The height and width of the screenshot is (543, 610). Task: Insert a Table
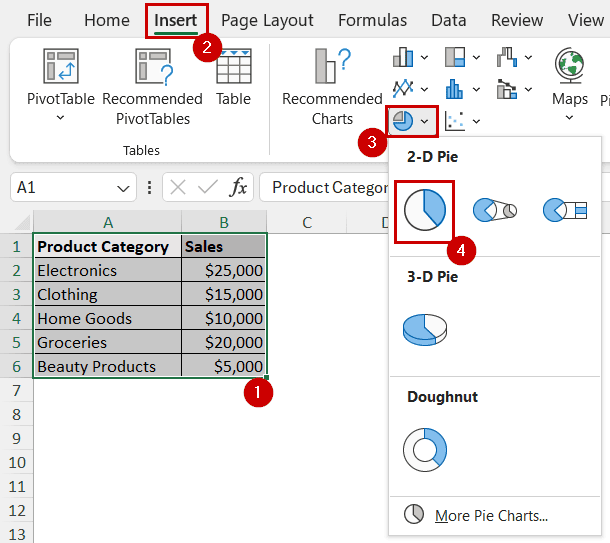click(x=234, y=77)
